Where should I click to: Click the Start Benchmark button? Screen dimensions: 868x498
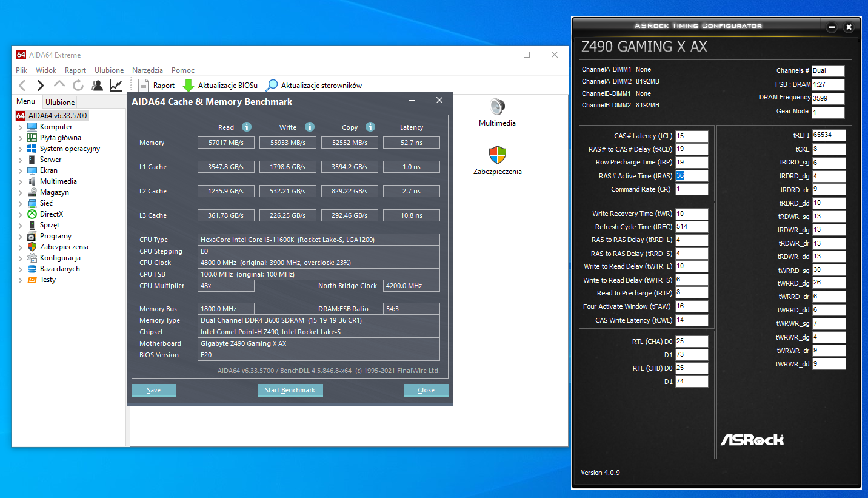[x=290, y=390]
